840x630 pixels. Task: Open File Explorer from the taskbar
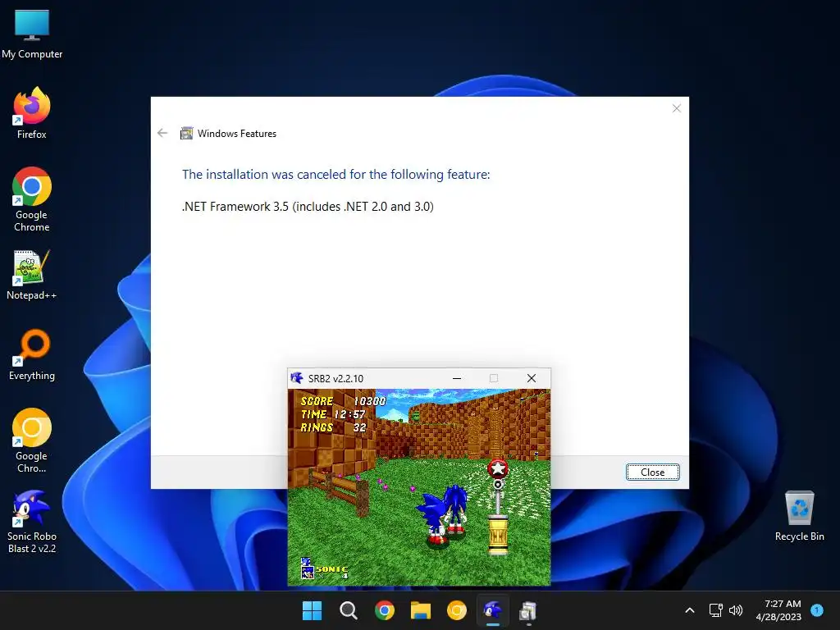click(421, 610)
